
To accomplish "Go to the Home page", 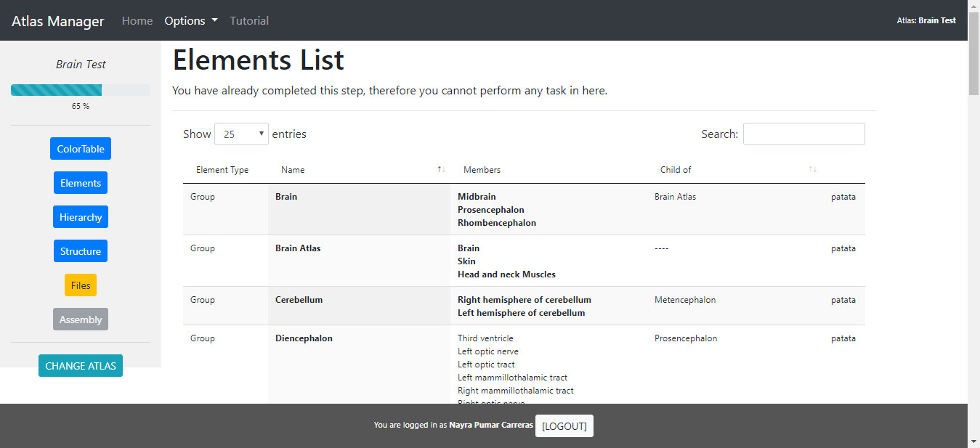I will (x=137, y=21).
